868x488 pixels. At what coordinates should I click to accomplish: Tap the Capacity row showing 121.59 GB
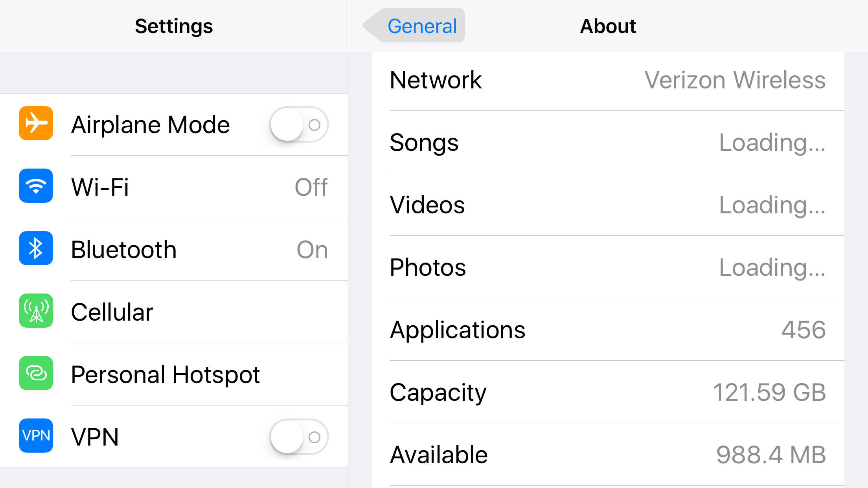609,392
